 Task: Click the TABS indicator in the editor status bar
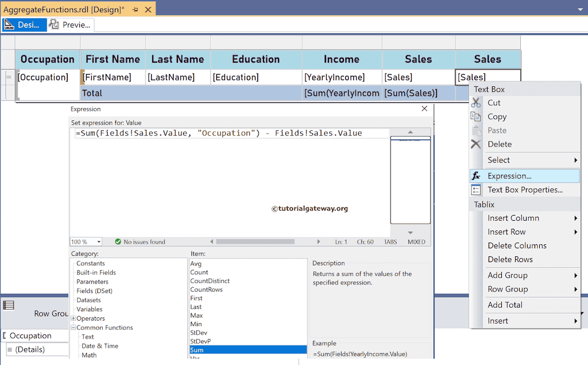(390, 242)
